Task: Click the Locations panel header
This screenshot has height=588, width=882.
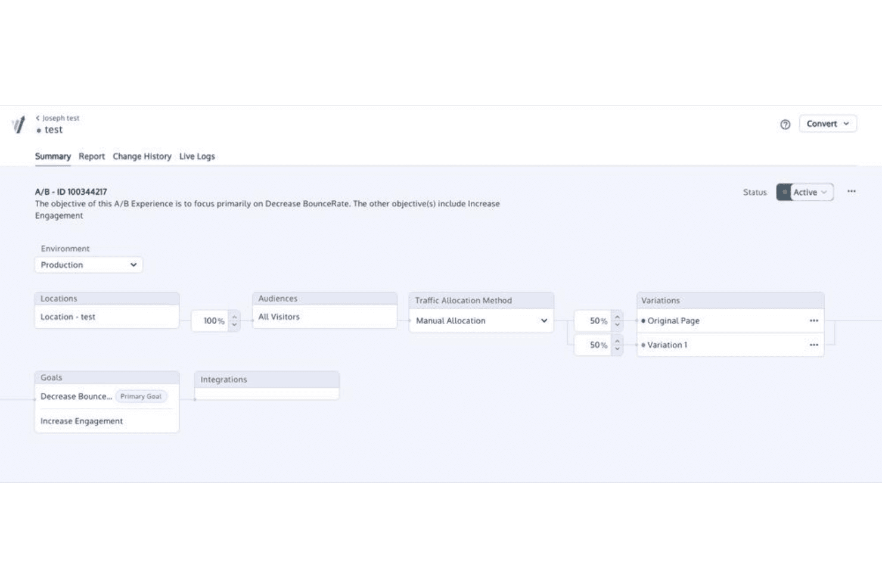Action: point(107,298)
